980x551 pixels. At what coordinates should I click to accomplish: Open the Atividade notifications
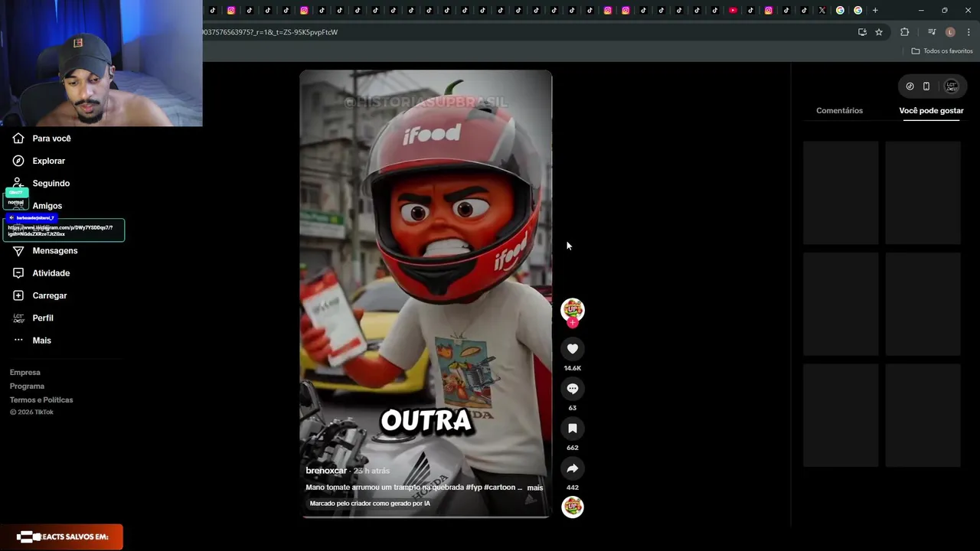(41, 273)
